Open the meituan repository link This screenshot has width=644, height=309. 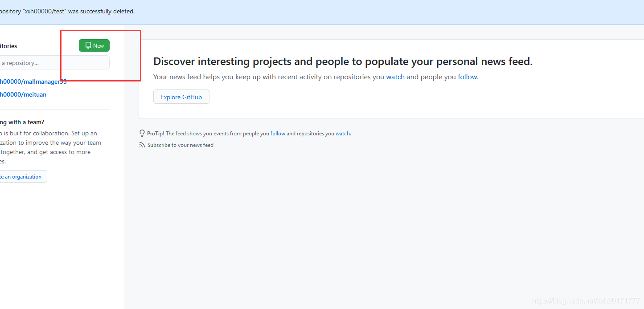pos(23,94)
